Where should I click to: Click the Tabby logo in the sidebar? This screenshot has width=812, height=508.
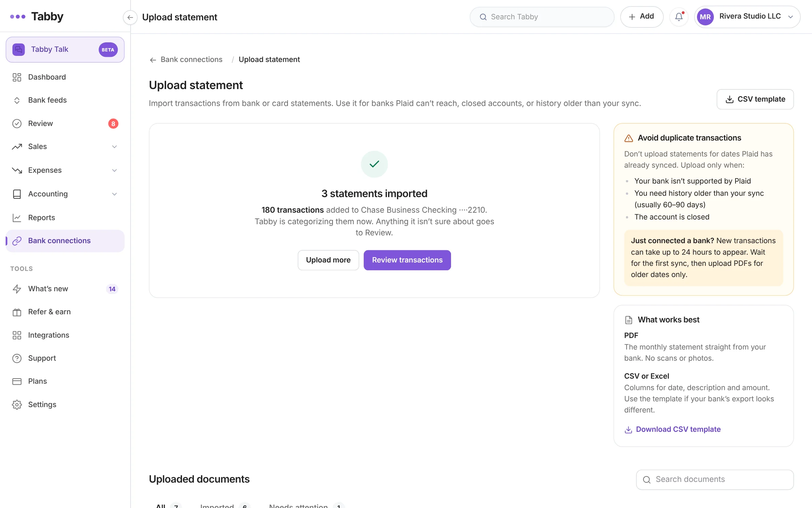tap(37, 17)
